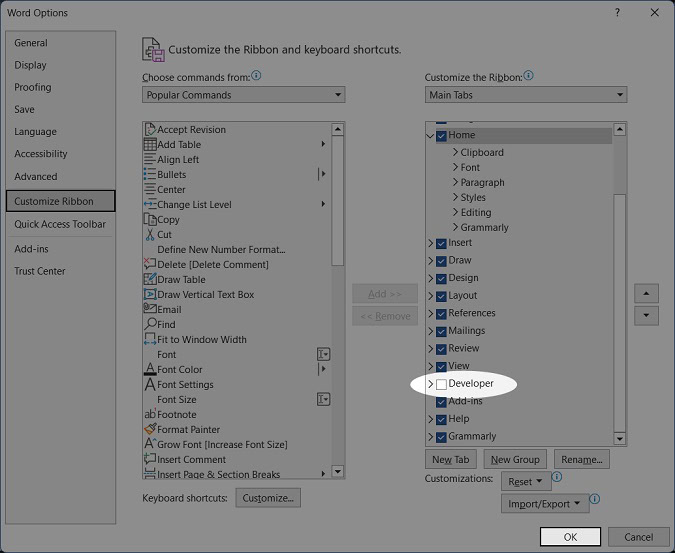Open the Popular Commands dropdown
This screenshot has width=675, height=553.
pos(244,95)
